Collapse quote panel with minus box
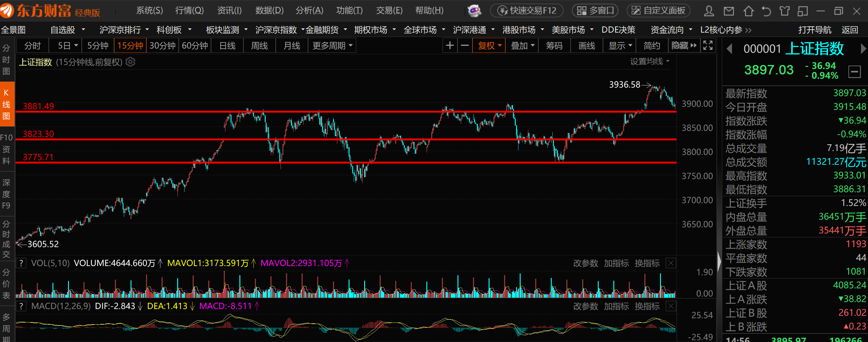 [x=854, y=71]
